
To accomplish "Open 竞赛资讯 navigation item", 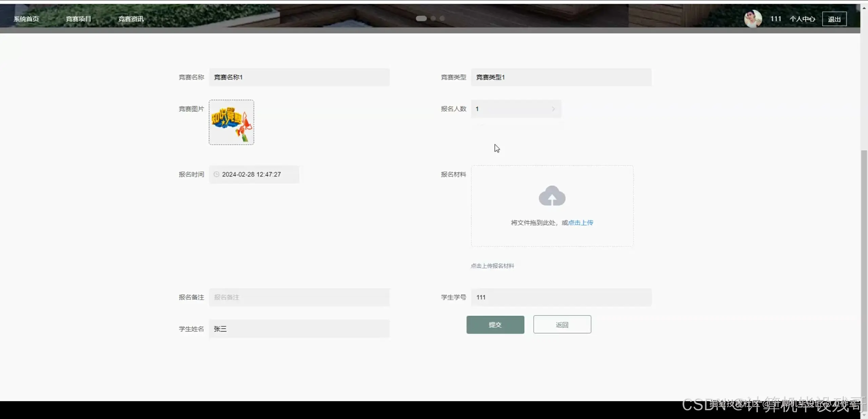I will (131, 19).
